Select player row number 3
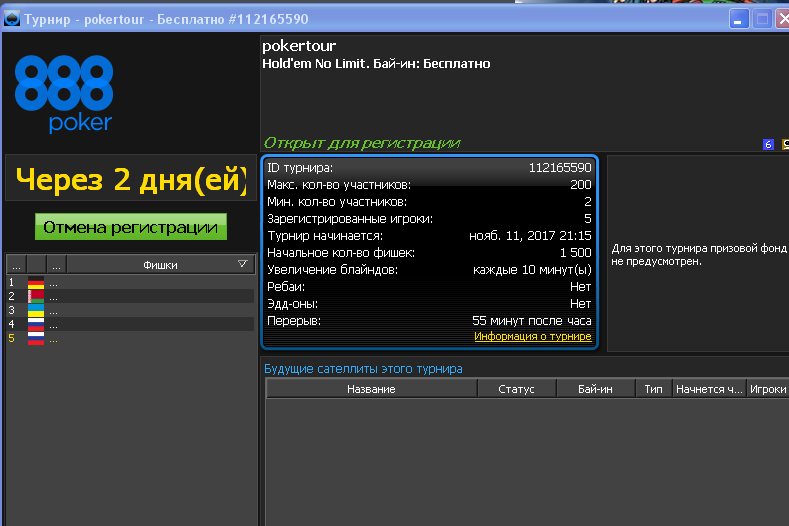The height and width of the screenshot is (526, 789). 130,311
